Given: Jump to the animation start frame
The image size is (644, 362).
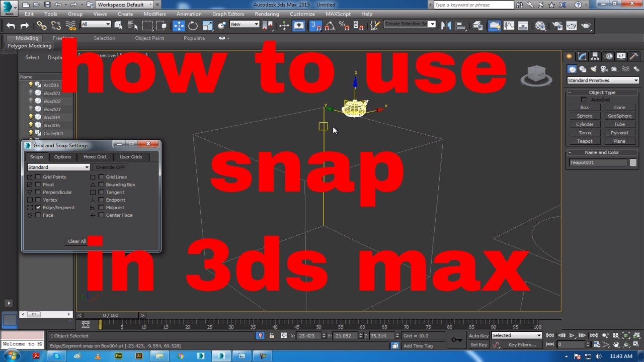Looking at the screenshot, I should pos(550,335).
